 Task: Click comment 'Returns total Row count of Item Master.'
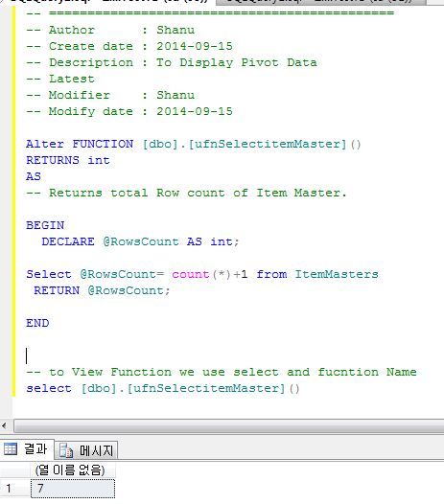pos(186,193)
